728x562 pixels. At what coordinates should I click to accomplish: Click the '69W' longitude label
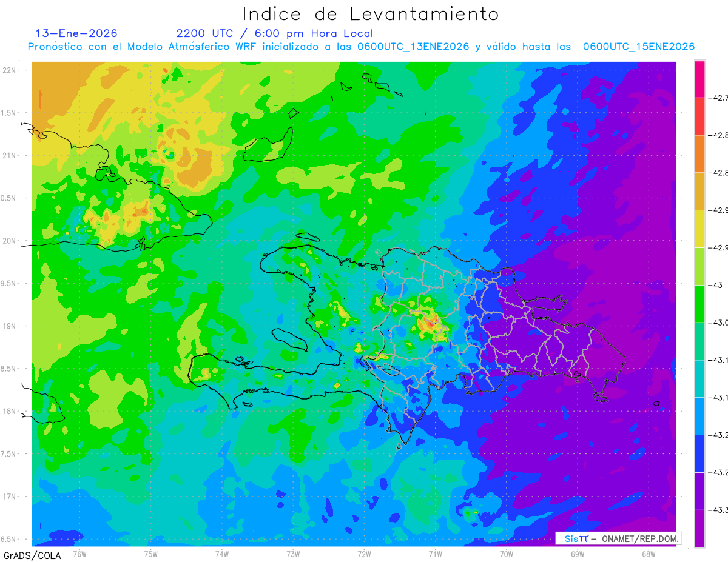coord(577,554)
